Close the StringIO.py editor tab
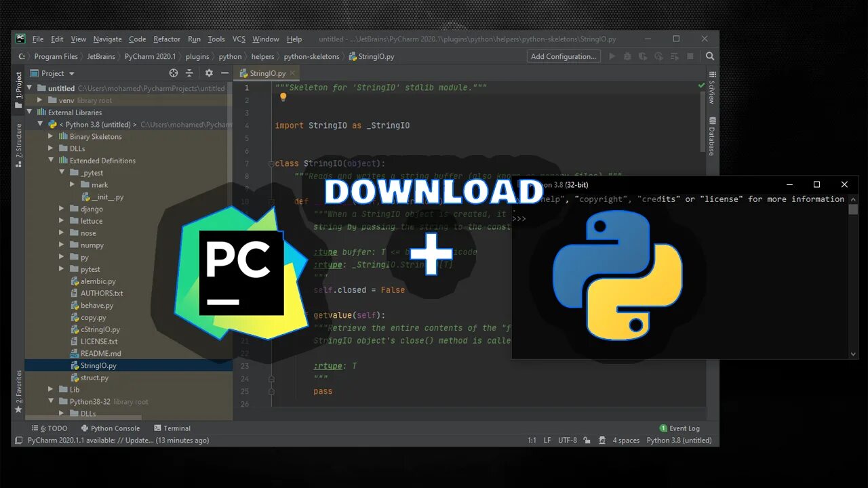868x488 pixels. [293, 73]
